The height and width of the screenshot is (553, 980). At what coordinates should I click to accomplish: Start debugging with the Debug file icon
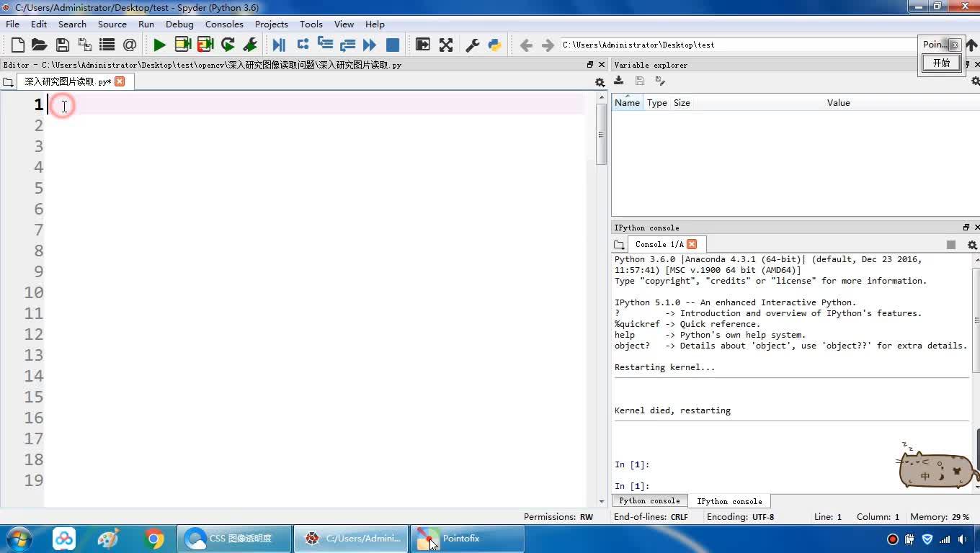(279, 45)
